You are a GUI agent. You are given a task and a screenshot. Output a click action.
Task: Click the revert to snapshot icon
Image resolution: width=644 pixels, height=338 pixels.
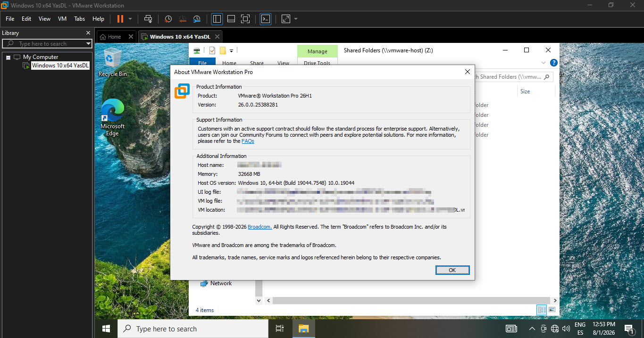pyautogui.click(x=183, y=19)
